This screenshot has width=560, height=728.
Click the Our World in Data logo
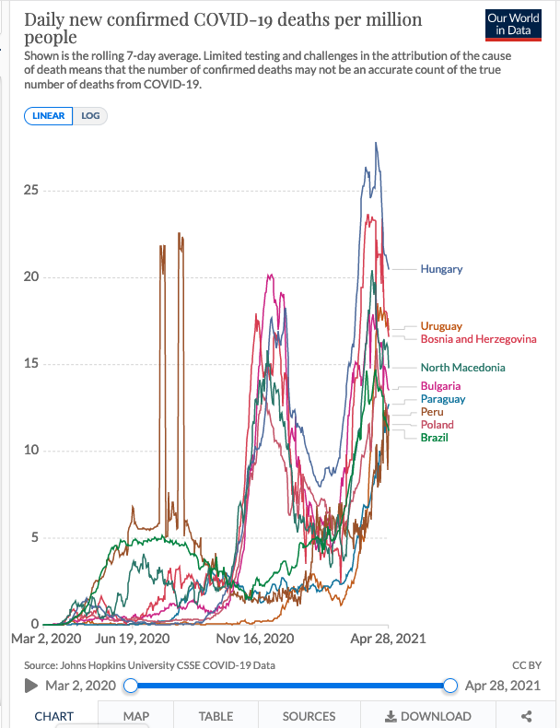[x=513, y=24]
